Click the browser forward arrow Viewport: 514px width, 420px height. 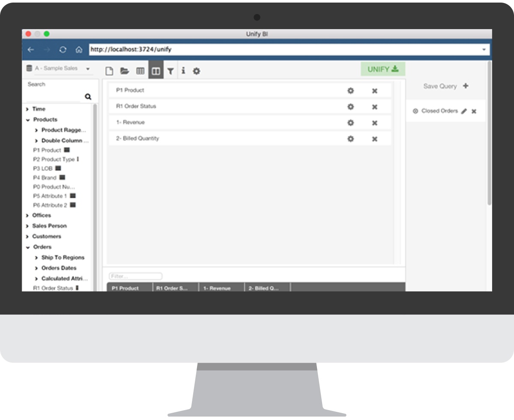pyautogui.click(x=47, y=50)
